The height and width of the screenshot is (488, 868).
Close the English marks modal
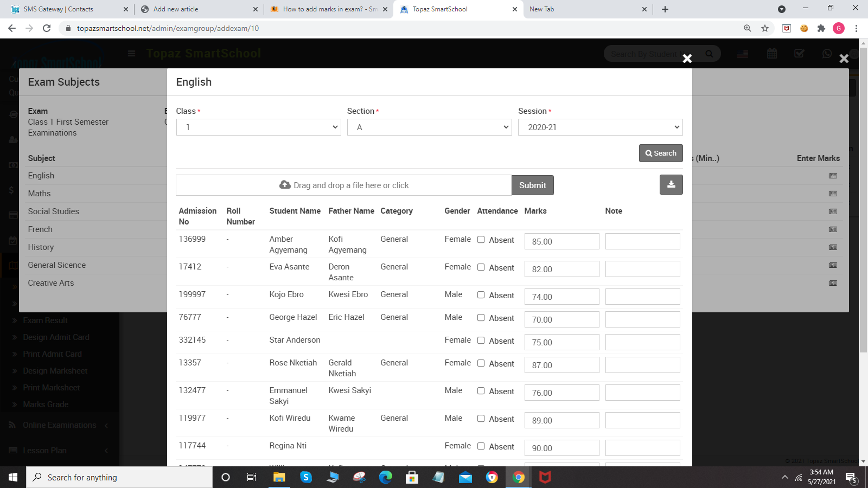pyautogui.click(x=687, y=59)
